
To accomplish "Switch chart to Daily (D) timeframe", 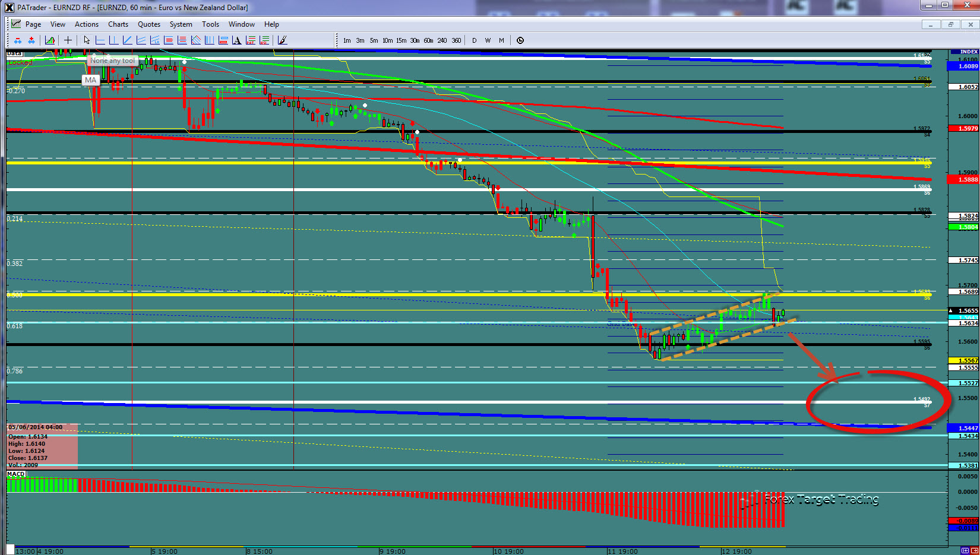I will click(474, 41).
